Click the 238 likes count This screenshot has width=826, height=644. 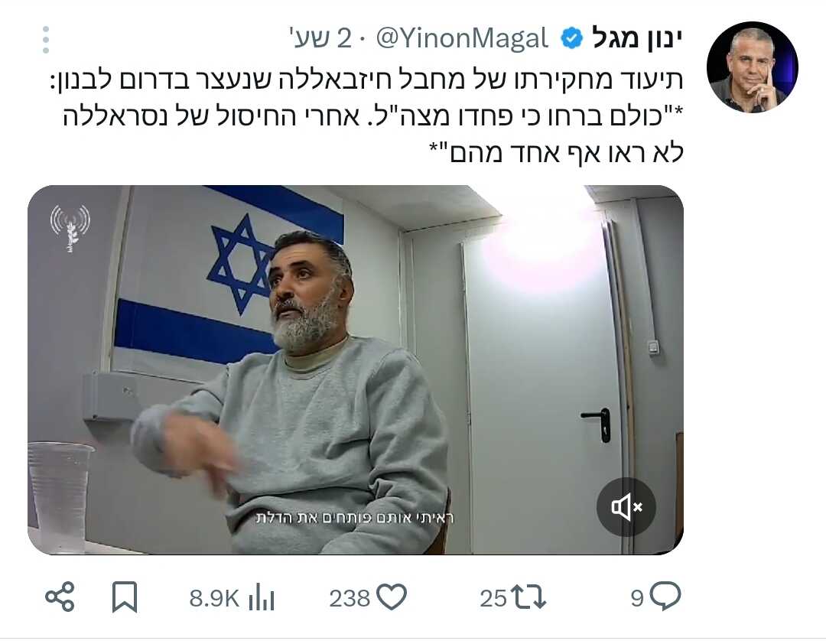point(350,599)
